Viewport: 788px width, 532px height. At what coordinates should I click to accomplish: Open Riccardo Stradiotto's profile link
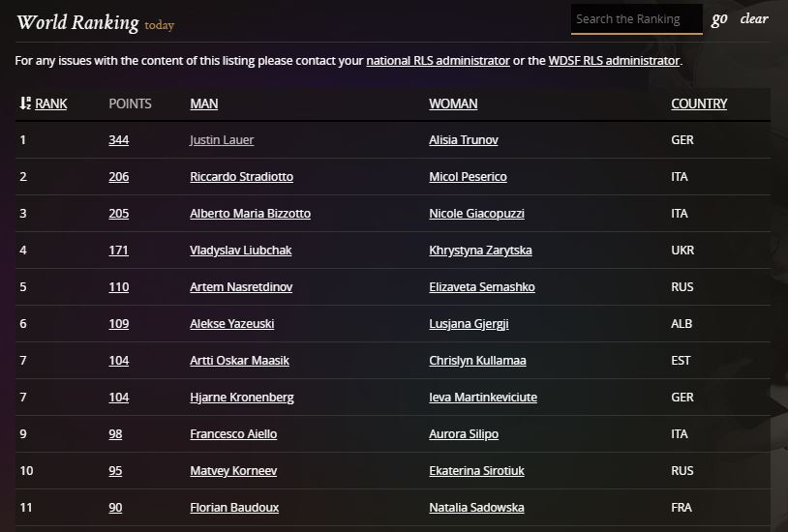coord(241,177)
